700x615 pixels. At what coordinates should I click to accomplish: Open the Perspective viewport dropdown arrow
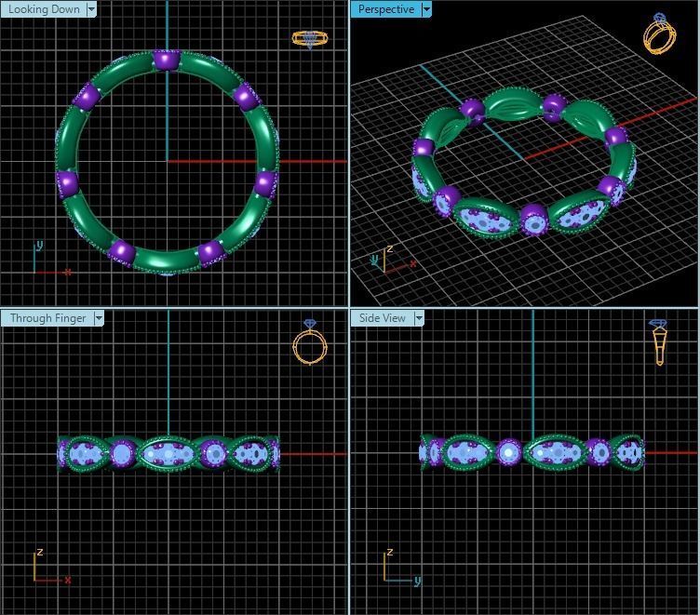point(426,9)
